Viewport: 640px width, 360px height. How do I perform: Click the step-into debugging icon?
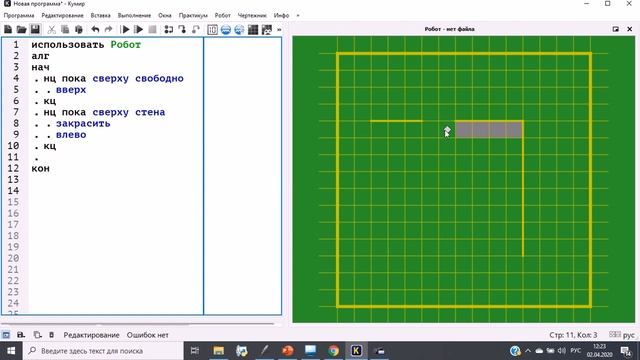[x=182, y=29]
